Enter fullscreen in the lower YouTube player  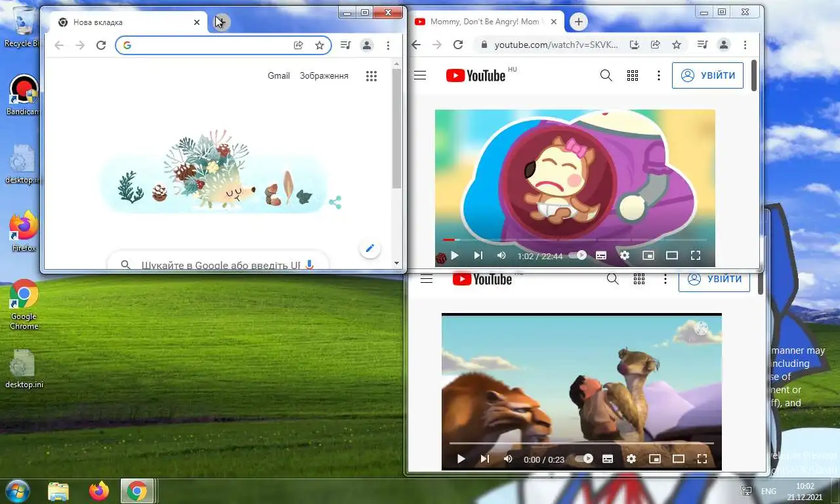(x=702, y=459)
